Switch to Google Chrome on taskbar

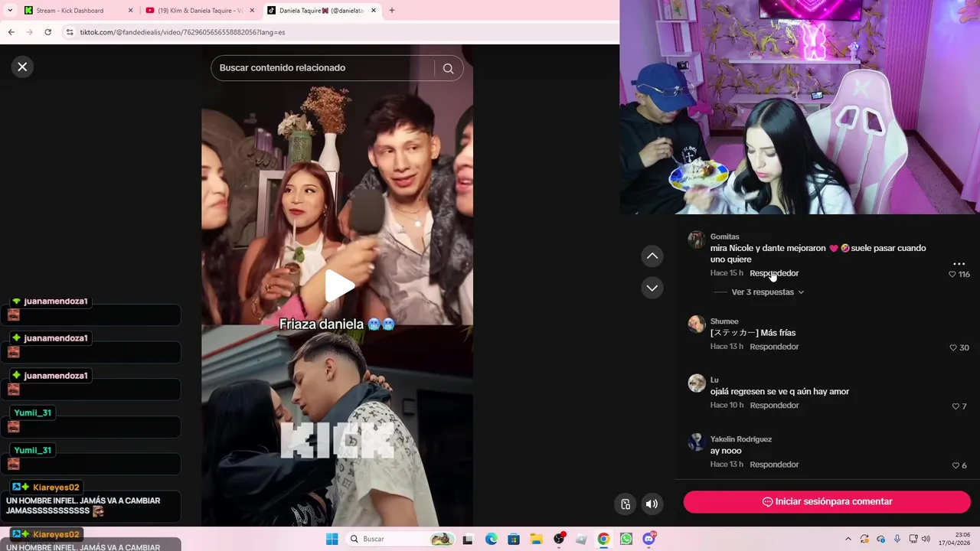pyautogui.click(x=603, y=539)
